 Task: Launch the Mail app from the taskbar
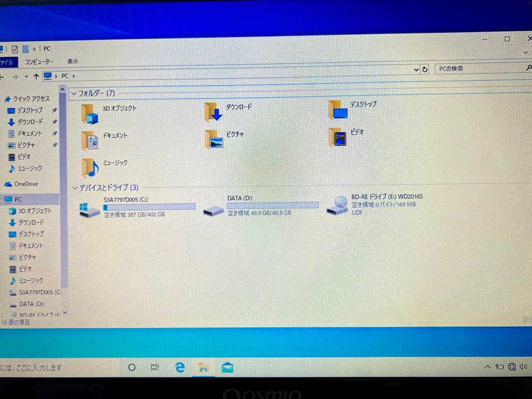tap(227, 367)
